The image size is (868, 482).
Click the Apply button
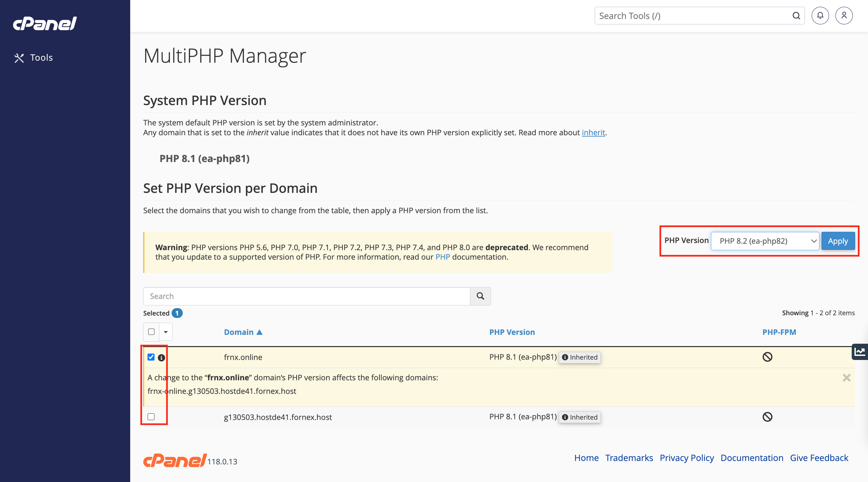pyautogui.click(x=838, y=241)
